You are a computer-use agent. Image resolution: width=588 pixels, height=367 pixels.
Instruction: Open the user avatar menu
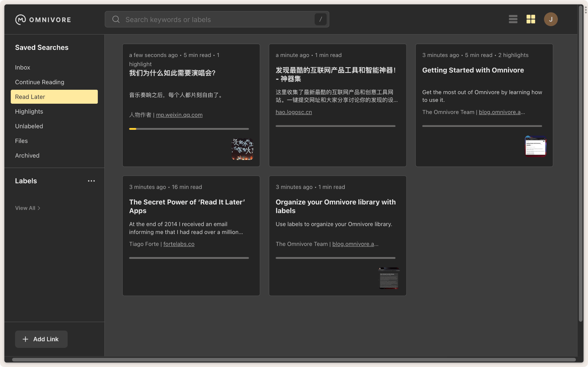(551, 19)
